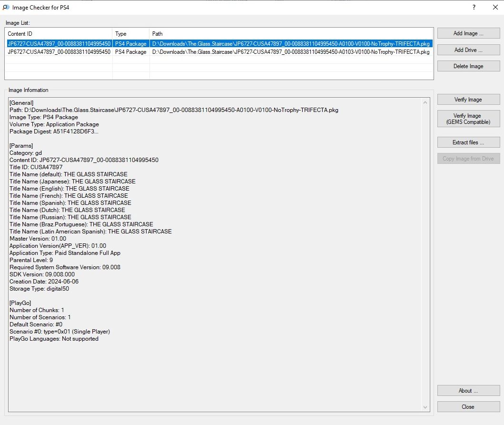504x425 pixels.
Task: Click Required System Software Version line
Action: 65,267
